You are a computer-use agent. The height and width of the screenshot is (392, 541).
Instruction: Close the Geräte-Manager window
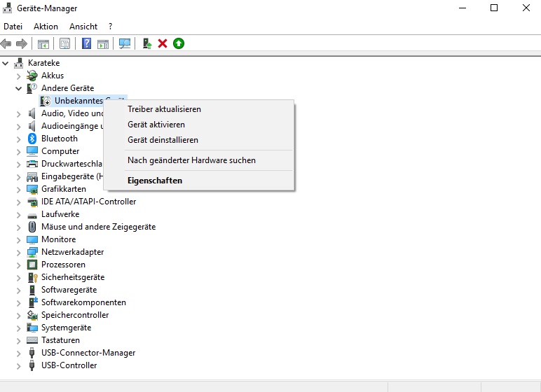(x=526, y=8)
